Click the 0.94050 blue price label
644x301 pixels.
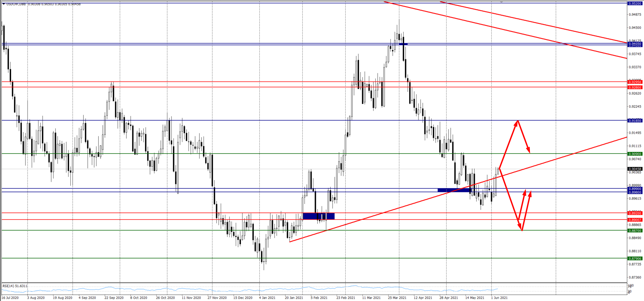point(635,44)
